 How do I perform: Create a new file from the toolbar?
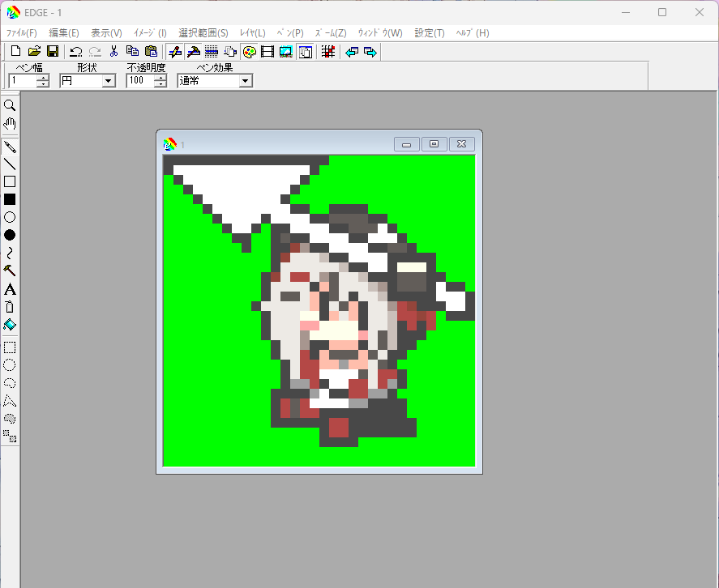tap(15, 51)
